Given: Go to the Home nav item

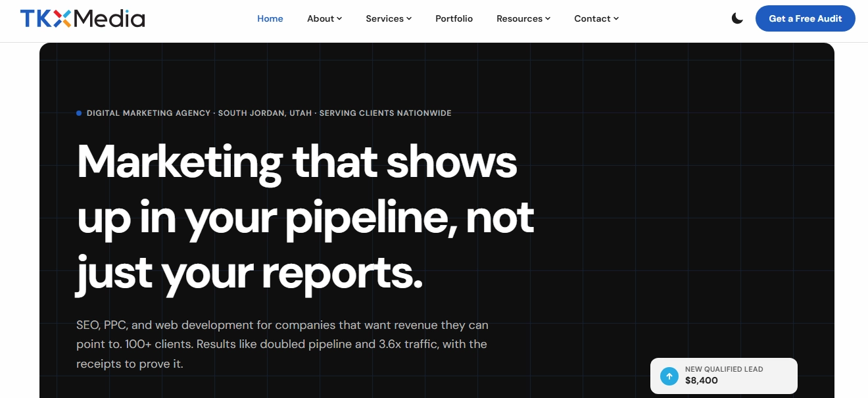Looking at the screenshot, I should tap(270, 18).
